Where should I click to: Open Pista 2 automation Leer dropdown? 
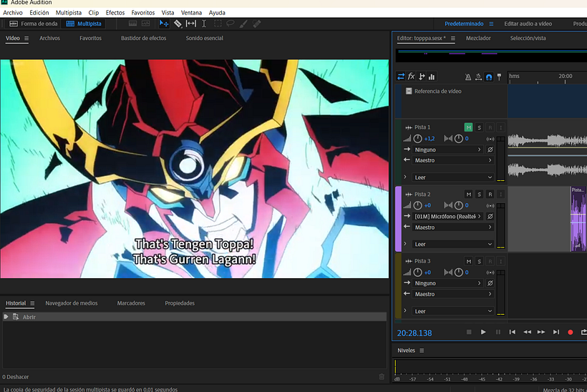(452, 244)
